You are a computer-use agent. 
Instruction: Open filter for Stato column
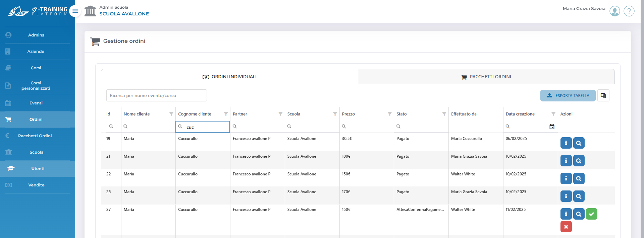(x=444, y=114)
